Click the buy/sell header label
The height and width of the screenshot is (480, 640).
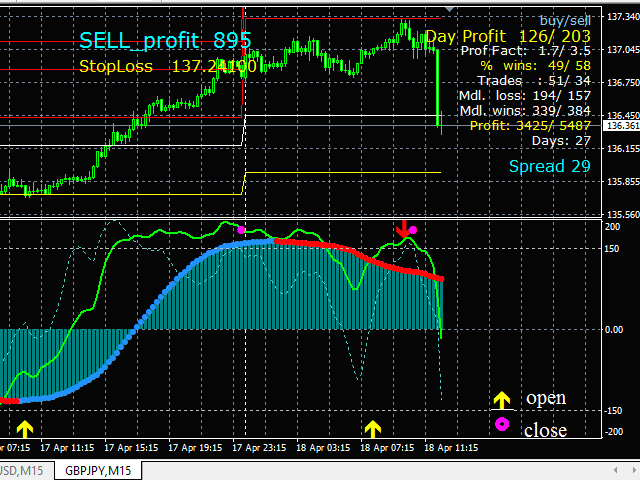[x=565, y=18]
